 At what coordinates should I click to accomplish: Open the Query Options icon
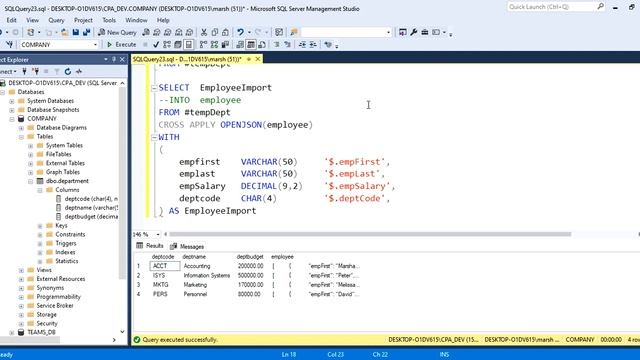pos(178,44)
